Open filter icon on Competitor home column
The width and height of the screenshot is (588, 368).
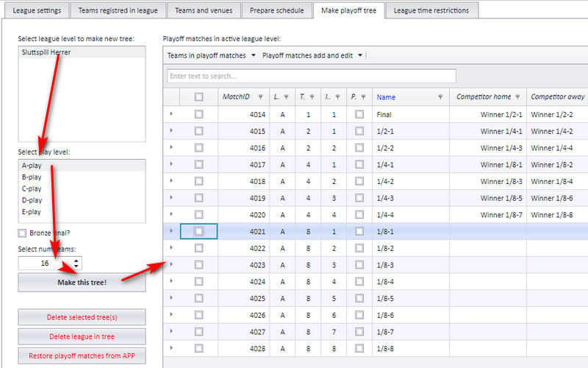[x=518, y=97]
